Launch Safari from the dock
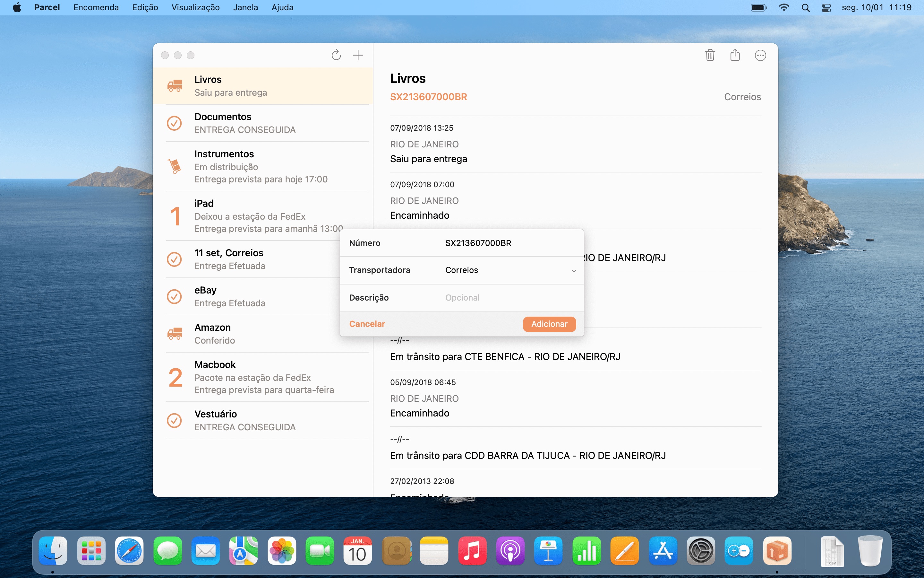The width and height of the screenshot is (924, 578). 129,551
